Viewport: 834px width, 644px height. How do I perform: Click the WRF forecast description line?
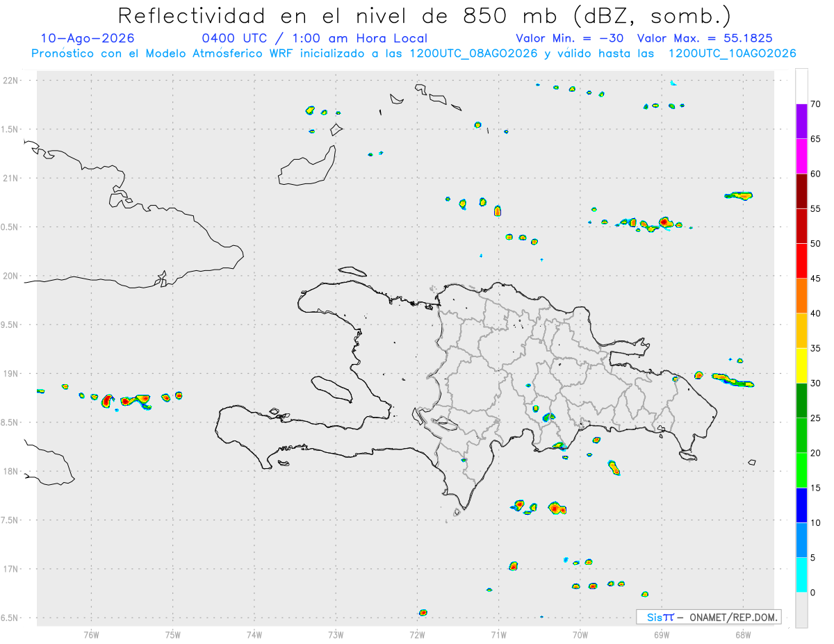[414, 53]
